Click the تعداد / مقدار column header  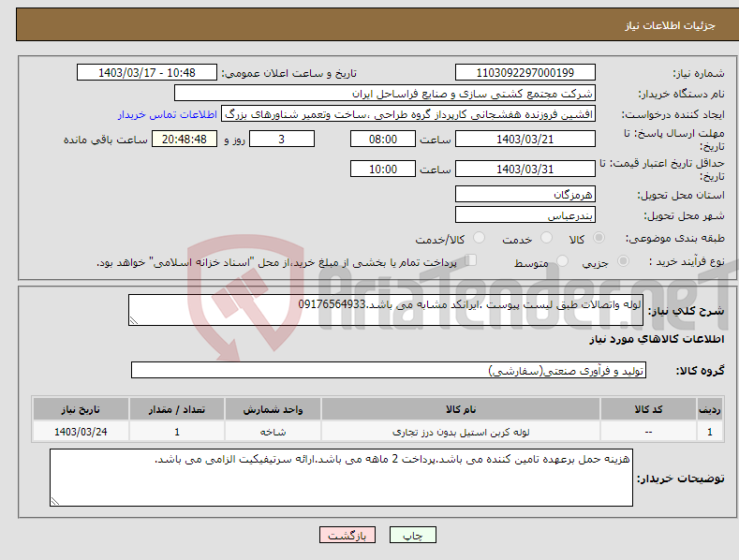point(177,409)
